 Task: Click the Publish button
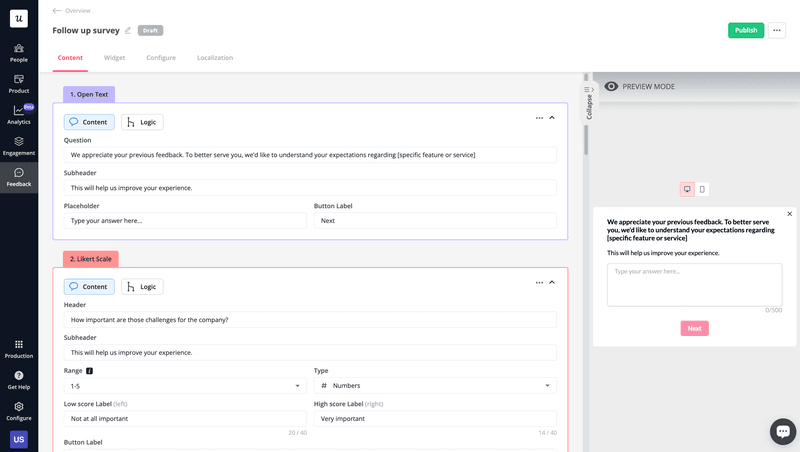click(746, 31)
